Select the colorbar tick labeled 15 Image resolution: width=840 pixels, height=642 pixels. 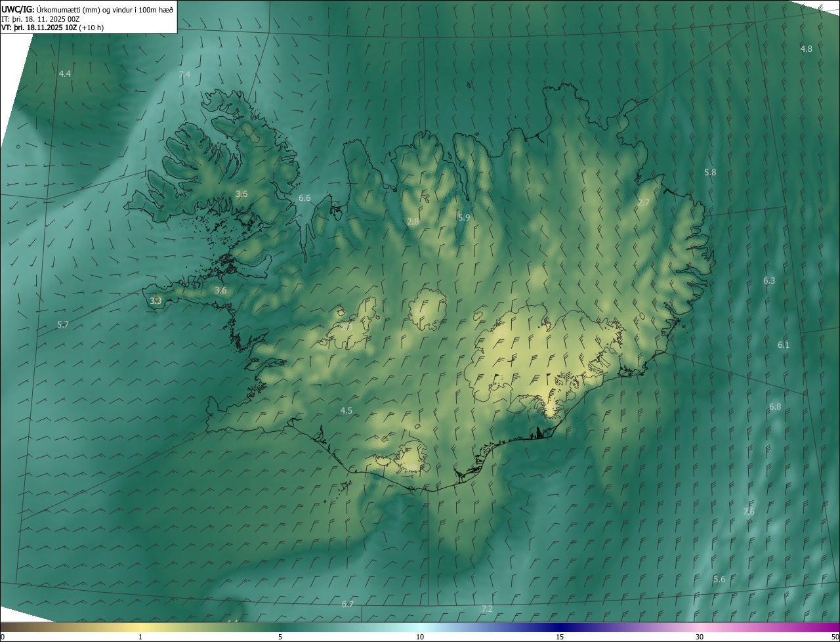pyautogui.click(x=560, y=637)
